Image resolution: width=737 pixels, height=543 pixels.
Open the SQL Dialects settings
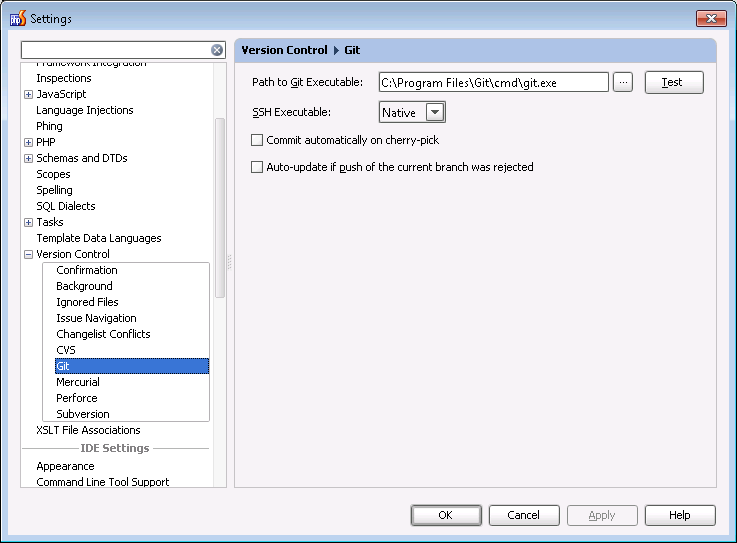(66, 206)
